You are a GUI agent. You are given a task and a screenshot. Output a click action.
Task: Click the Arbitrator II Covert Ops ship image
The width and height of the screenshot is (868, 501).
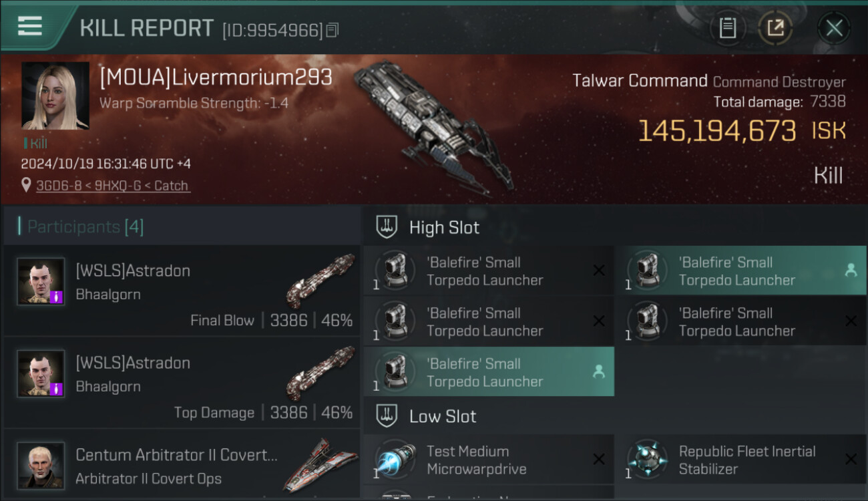click(320, 464)
